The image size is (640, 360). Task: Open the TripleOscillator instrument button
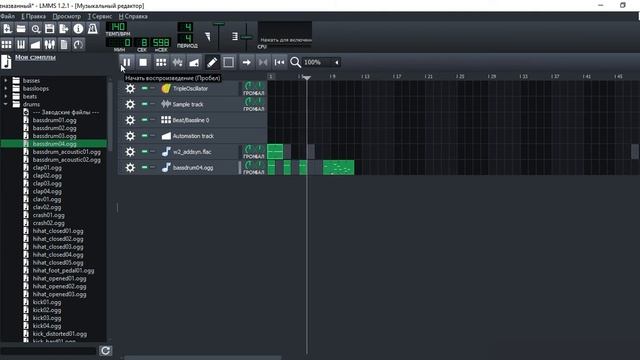(x=199, y=89)
